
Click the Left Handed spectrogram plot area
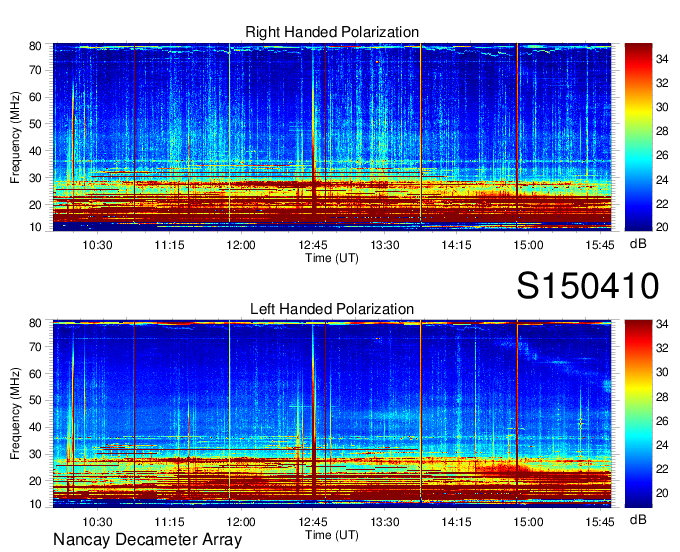click(x=332, y=414)
